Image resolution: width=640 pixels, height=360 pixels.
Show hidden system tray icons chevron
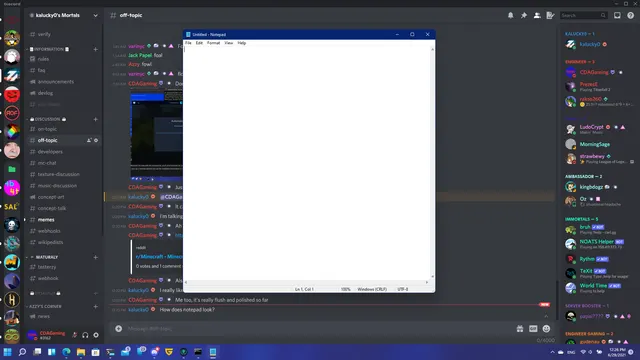point(552,352)
